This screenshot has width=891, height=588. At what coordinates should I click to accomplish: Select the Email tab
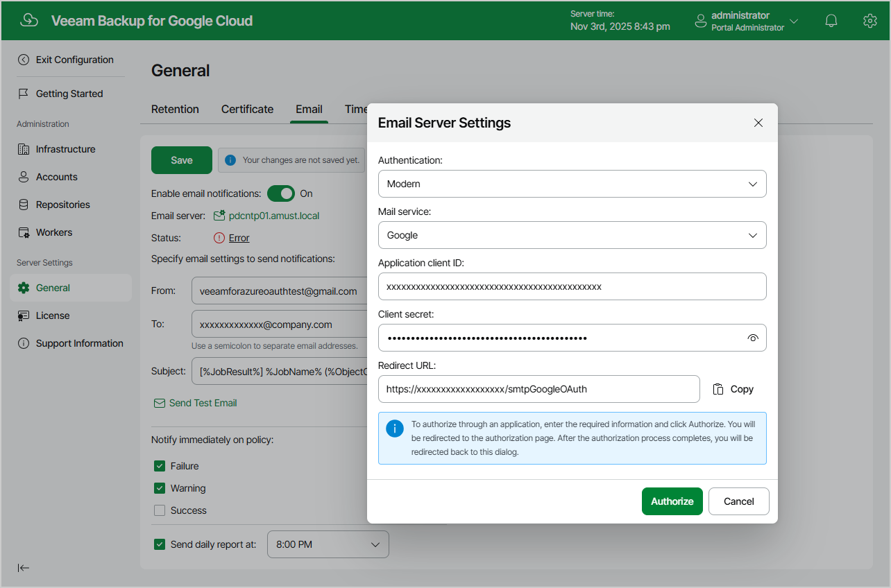[309, 109]
